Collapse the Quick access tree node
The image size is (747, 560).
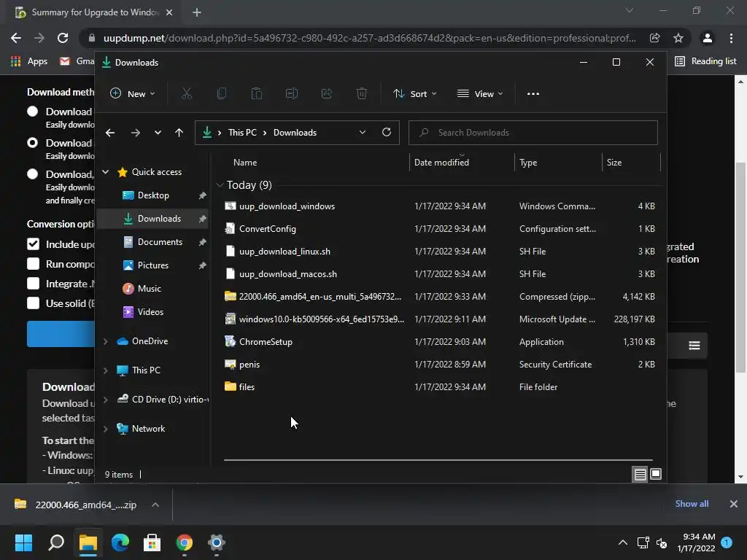105,172
